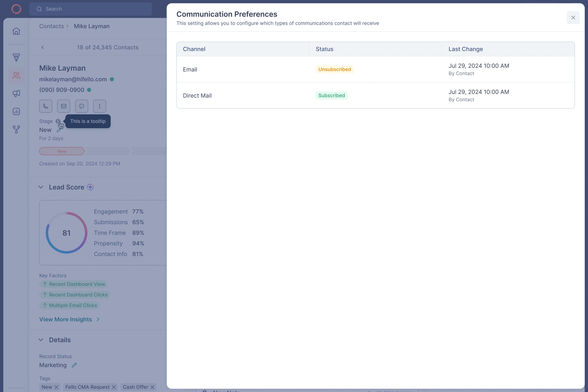This screenshot has width=588, height=392.
Task: Open the three-dot more actions menu
Action: point(99,106)
